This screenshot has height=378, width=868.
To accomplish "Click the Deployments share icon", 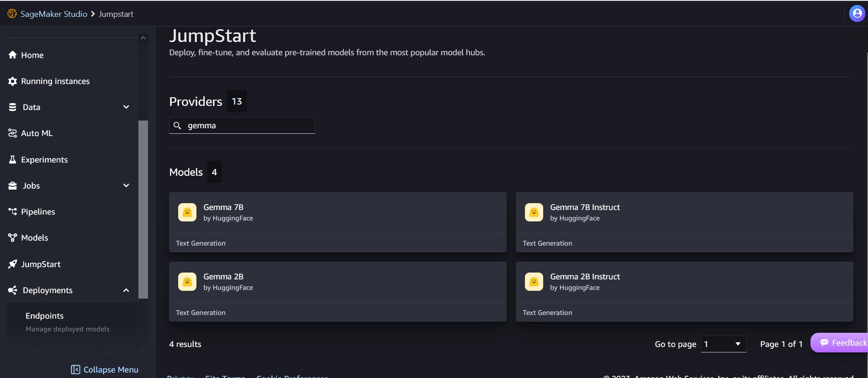I will pyautogui.click(x=13, y=290).
